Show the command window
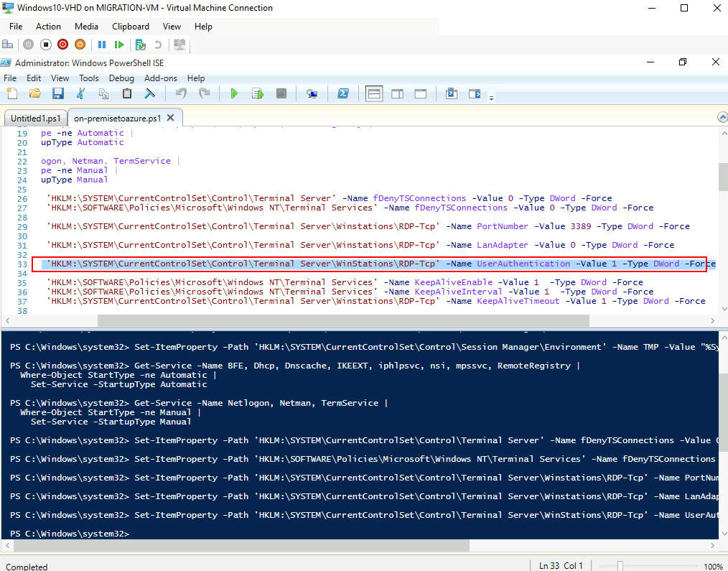Image resolution: width=728 pixels, height=571 pixels. coord(452,93)
